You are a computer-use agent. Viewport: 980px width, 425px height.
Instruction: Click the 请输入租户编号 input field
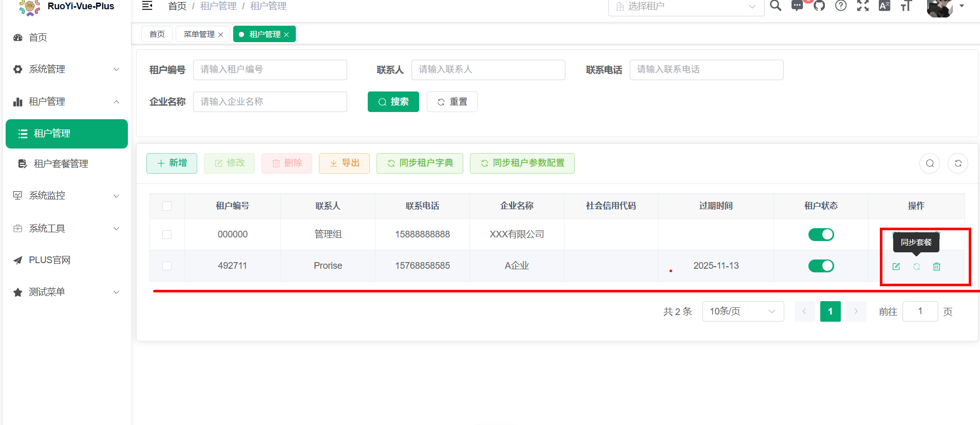pyautogui.click(x=270, y=70)
